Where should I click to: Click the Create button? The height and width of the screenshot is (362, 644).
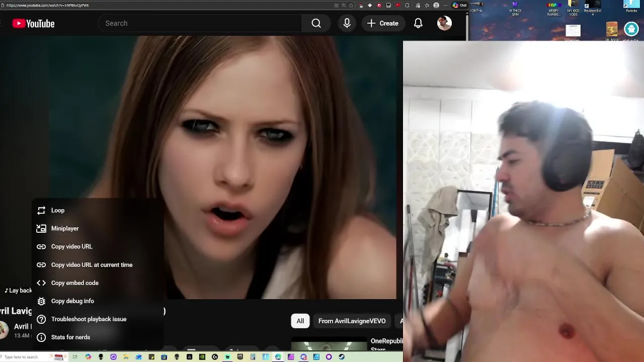[383, 23]
